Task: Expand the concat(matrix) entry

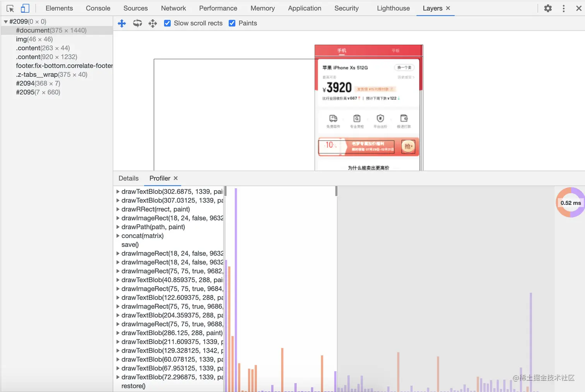Action: coord(118,236)
